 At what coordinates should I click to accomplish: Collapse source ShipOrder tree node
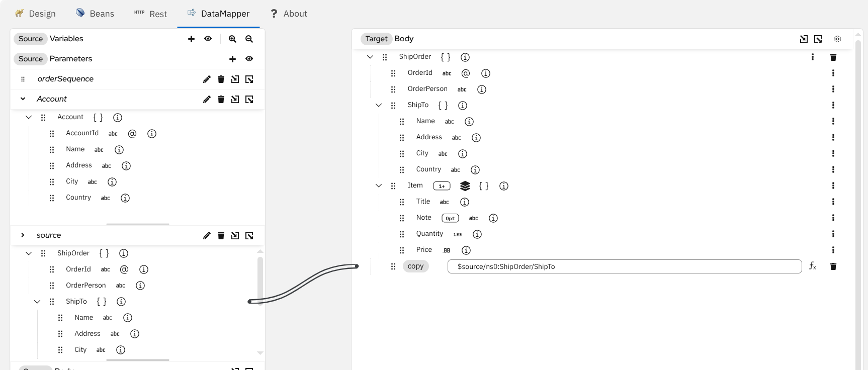point(29,253)
